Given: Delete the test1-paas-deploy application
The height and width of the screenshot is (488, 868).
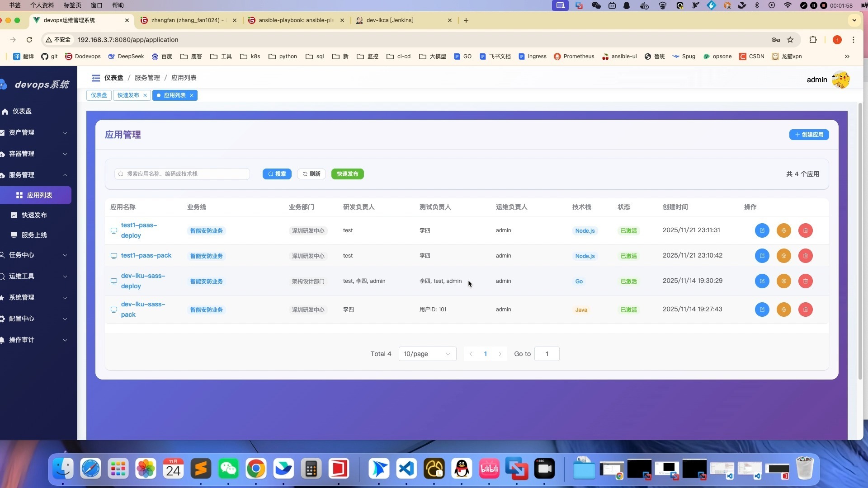Looking at the screenshot, I should (805, 230).
